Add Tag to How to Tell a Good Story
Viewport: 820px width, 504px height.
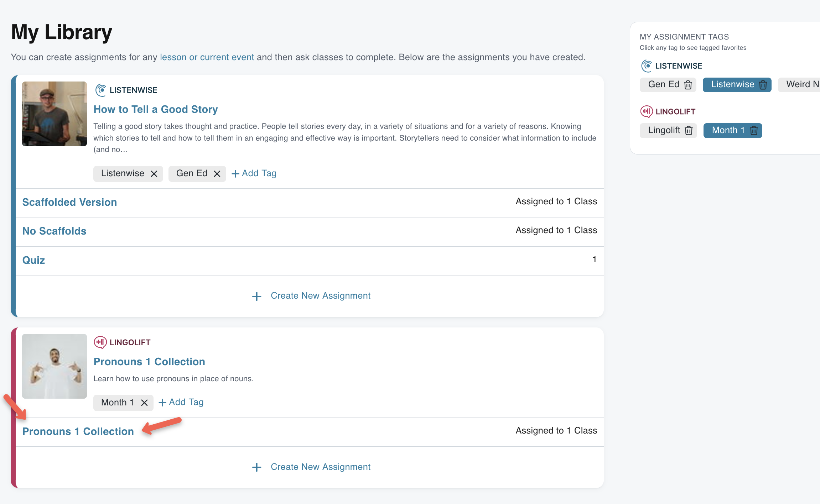tap(254, 173)
